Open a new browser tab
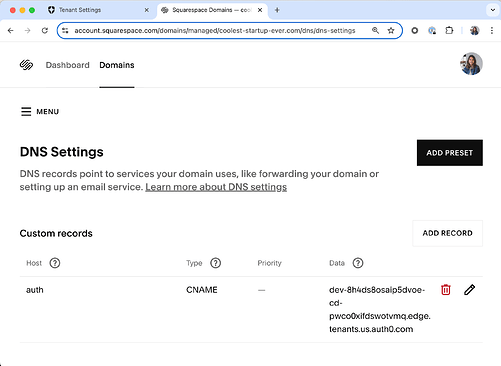This screenshot has height=366, width=501. pyautogui.click(x=277, y=10)
